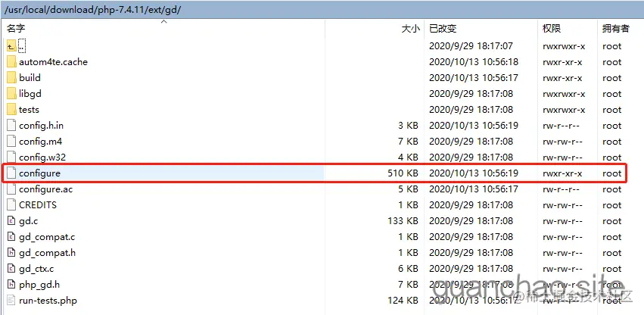
Task: Select the build folder icon
Action: point(11,78)
